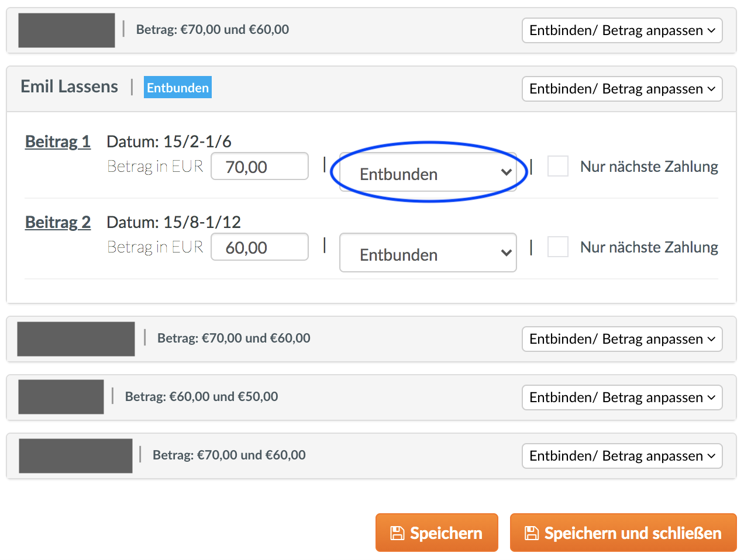This screenshot has width=744, height=560.
Task: Click floppy disk icon on Speichern
Action: pos(397,533)
